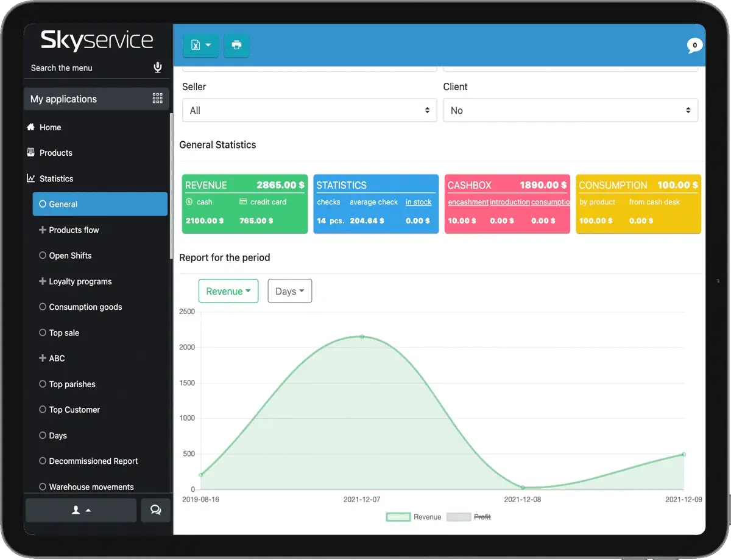The height and width of the screenshot is (560, 731).
Task: Click the Home house icon
Action: tap(31, 127)
